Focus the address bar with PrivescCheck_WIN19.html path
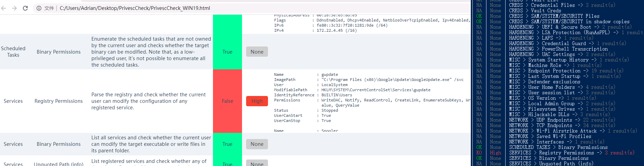The width and height of the screenshot is (644, 166). pos(135,8)
